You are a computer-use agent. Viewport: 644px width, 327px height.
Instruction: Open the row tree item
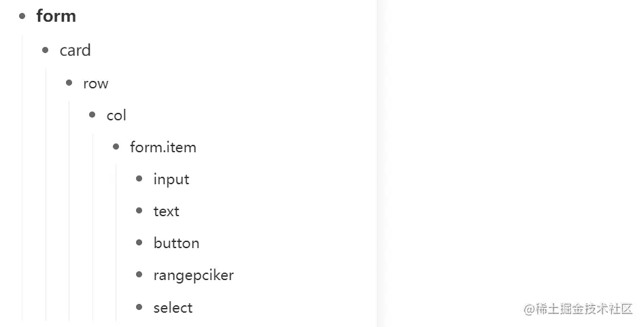(x=96, y=84)
